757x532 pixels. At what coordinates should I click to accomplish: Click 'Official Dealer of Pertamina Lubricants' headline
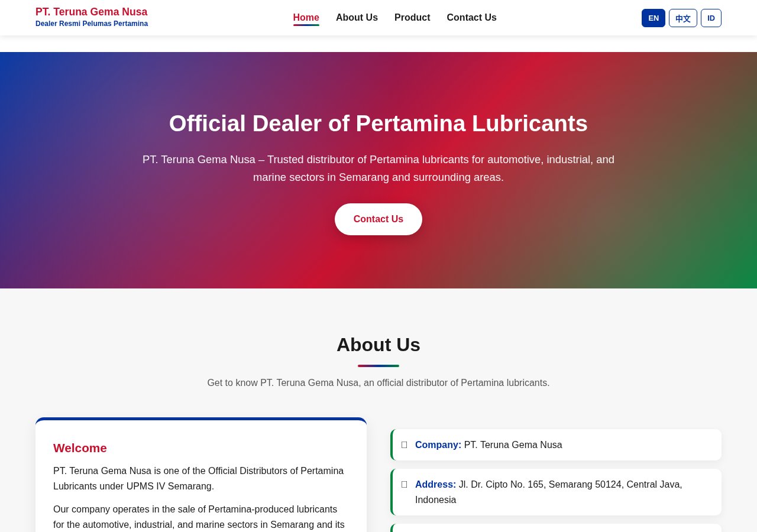click(x=378, y=124)
